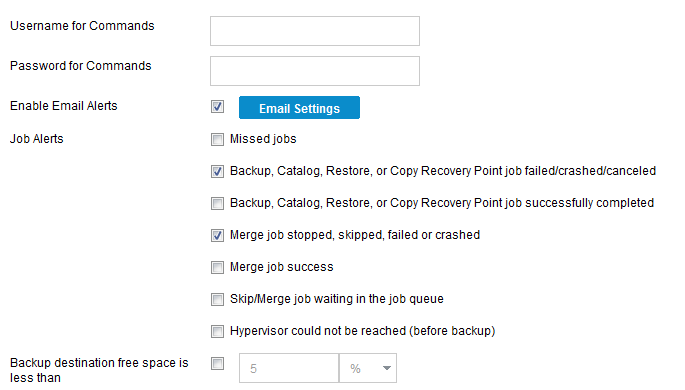This screenshot has height=390, width=685.
Task: Enable the Missed jobs alert checkbox
Action: tap(218, 139)
